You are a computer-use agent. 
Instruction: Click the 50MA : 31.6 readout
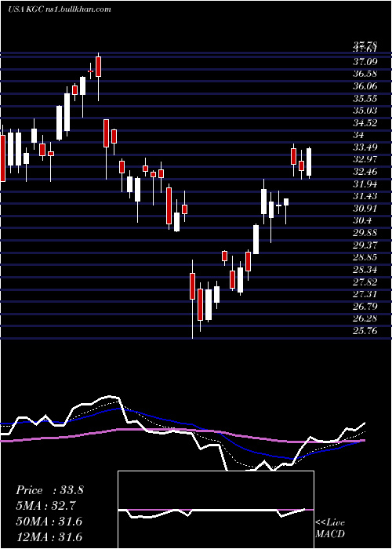49,522
